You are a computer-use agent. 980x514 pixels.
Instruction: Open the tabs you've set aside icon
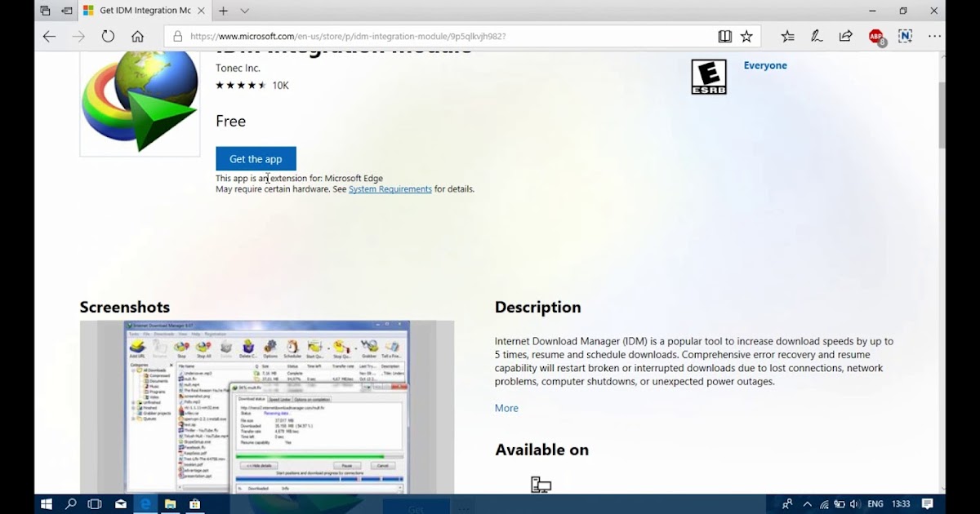point(45,11)
